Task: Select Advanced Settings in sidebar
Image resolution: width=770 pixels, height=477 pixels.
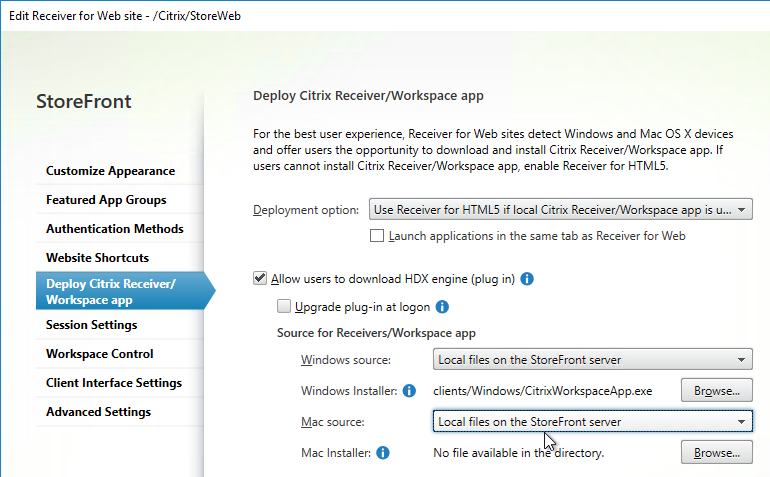Action: [x=98, y=412]
